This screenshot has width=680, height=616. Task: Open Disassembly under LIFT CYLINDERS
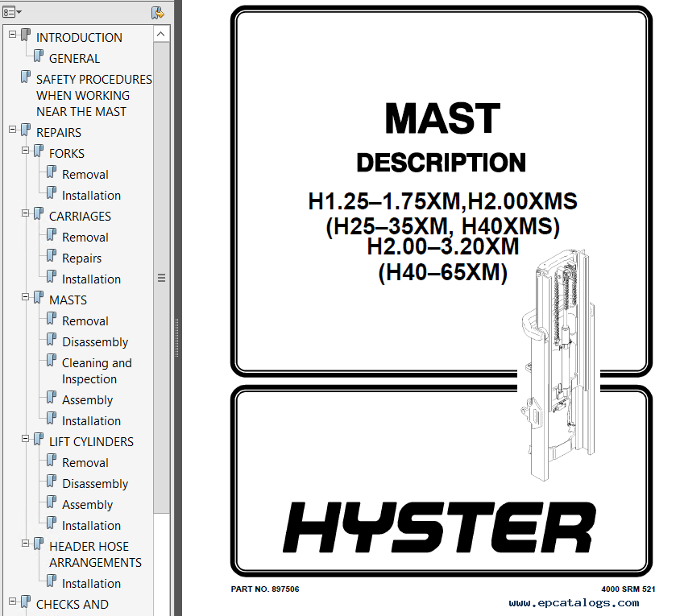[x=95, y=484]
